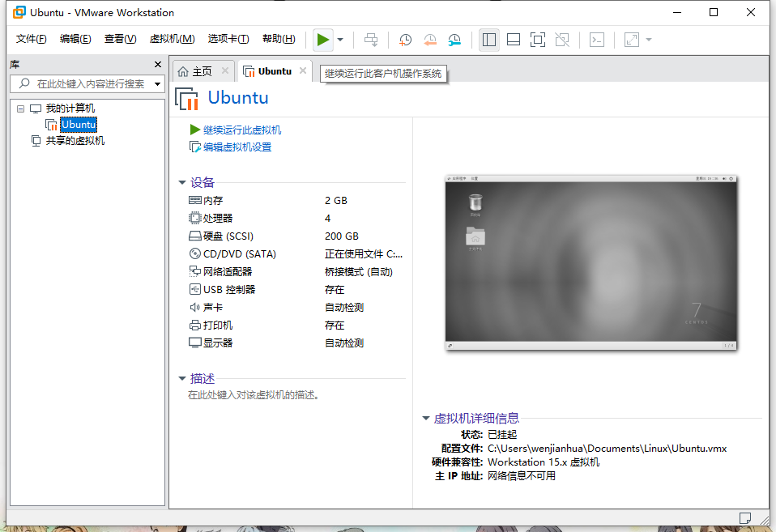
Task: Open the 查看(V) menu
Action: coord(120,39)
